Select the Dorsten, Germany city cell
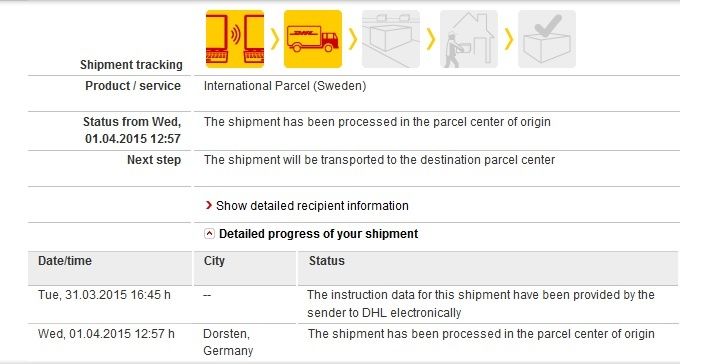The image size is (712, 364). pos(228,342)
